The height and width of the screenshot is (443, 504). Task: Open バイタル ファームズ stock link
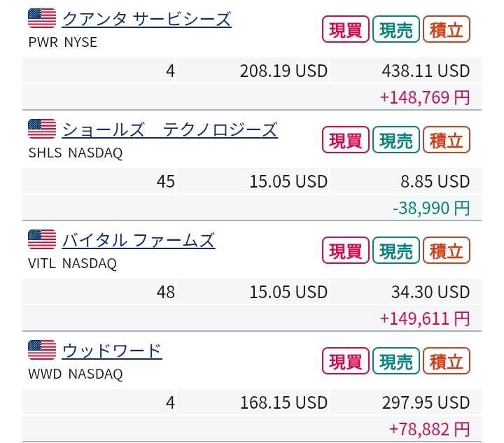pos(138,240)
